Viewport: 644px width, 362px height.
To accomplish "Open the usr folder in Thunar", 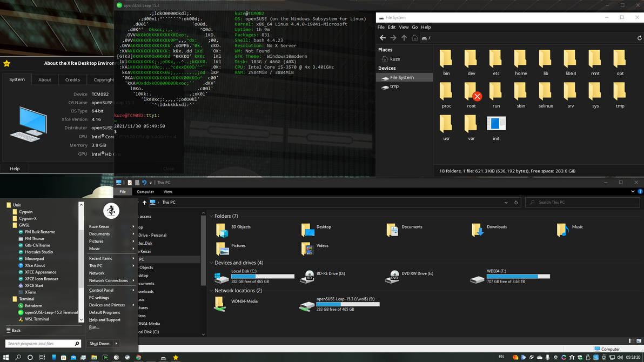I will pyautogui.click(x=446, y=124).
